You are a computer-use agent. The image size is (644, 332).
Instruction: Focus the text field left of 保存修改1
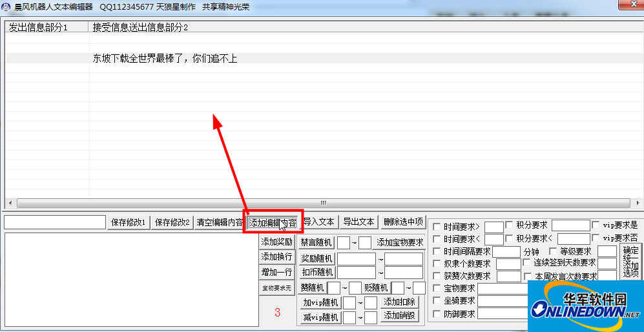tap(55, 222)
